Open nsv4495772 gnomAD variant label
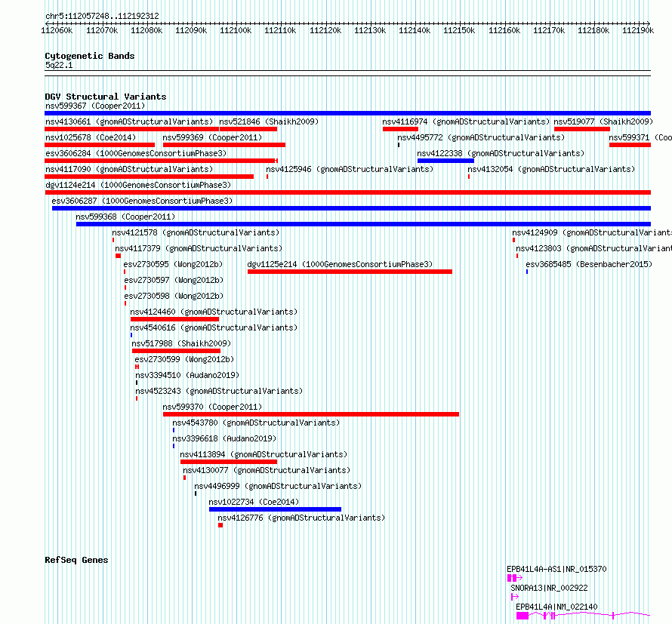672x624 pixels. point(481,137)
